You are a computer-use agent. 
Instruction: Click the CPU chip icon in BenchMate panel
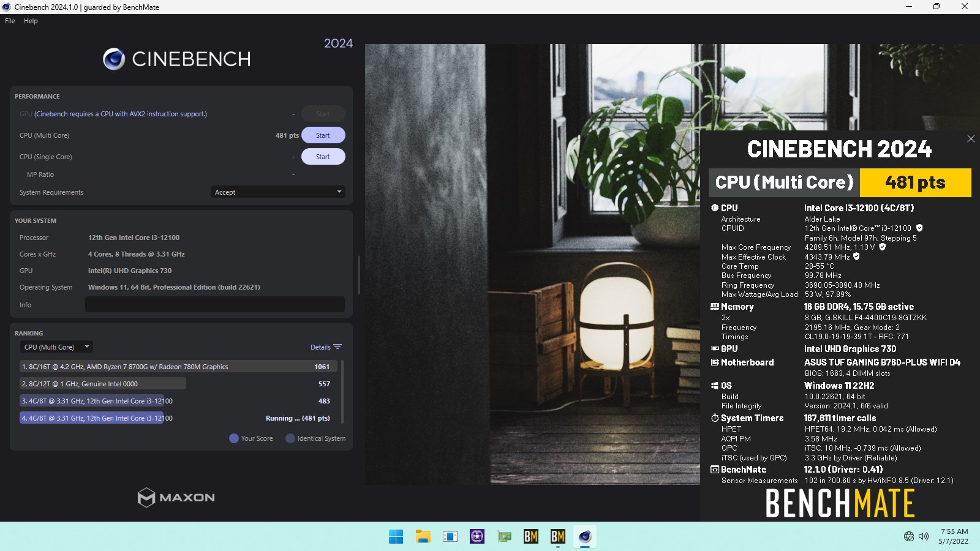pos(714,208)
